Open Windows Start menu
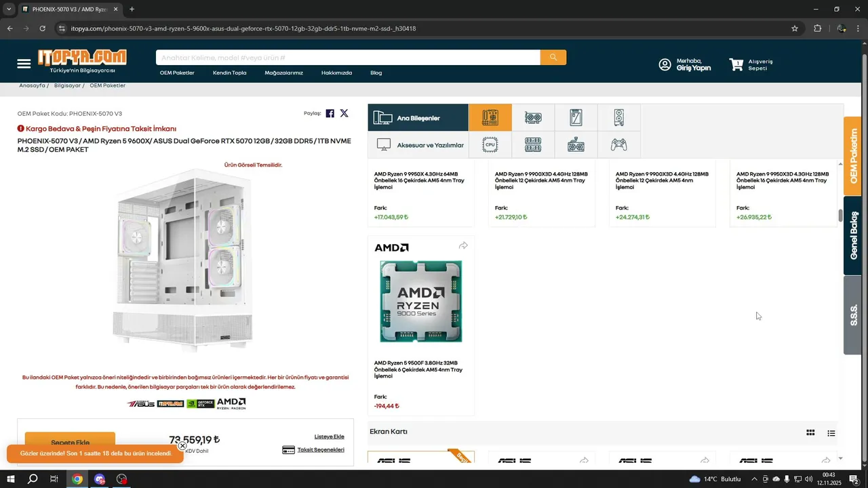Viewport: 868px width, 488px height. tap(11, 479)
